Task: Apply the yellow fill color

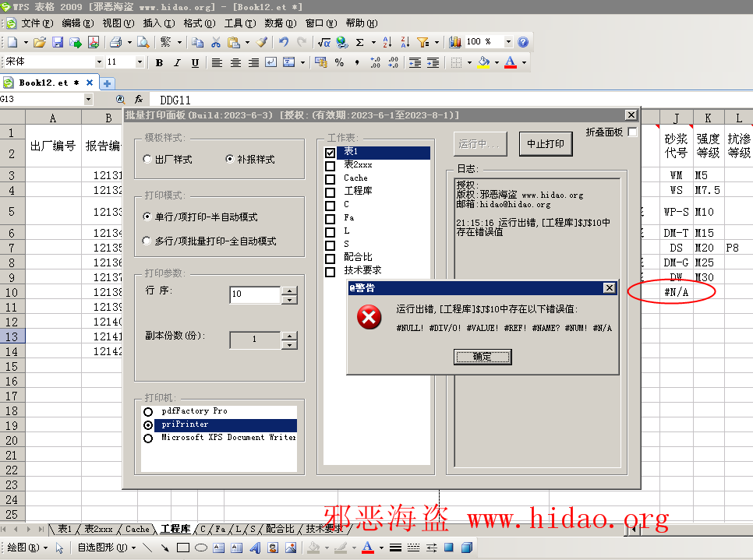Action: coord(483,62)
